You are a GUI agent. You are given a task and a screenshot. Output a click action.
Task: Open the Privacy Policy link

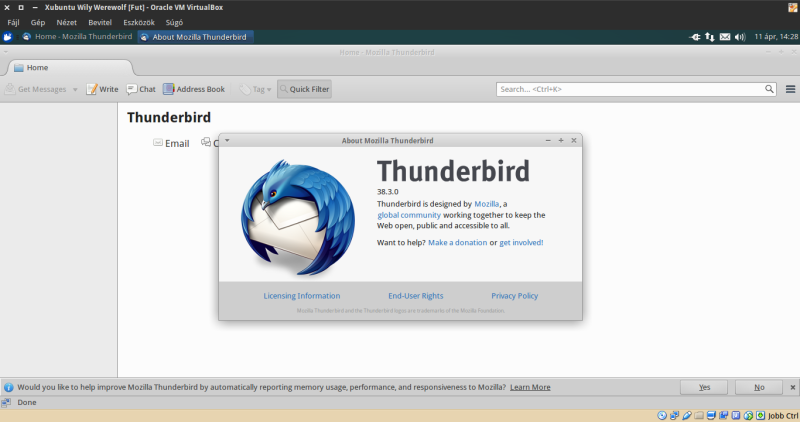pos(514,296)
